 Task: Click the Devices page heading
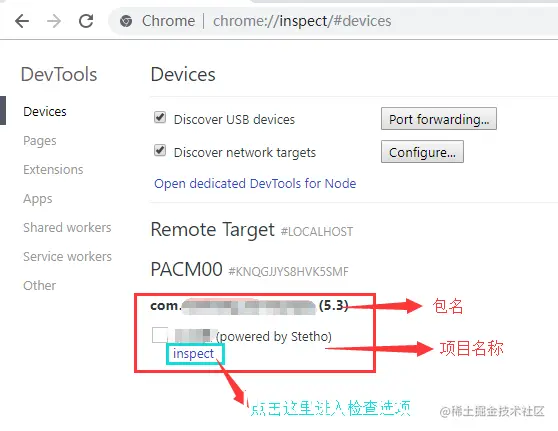[x=183, y=75]
